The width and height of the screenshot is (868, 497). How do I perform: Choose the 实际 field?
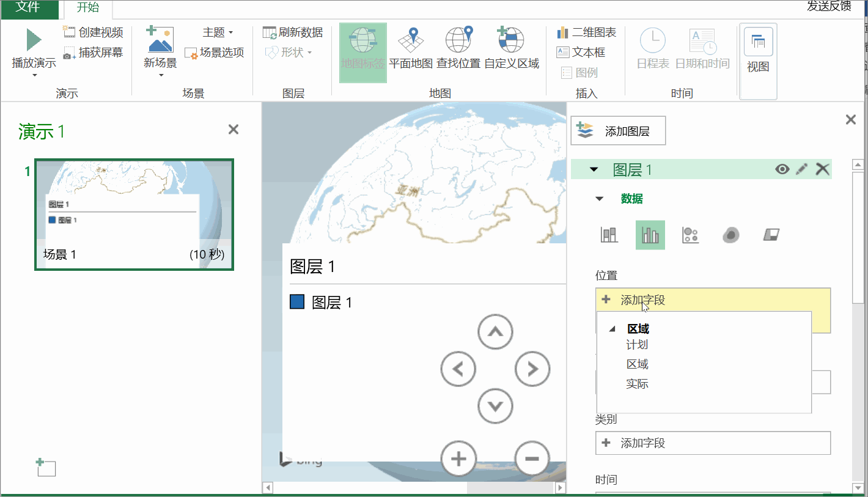point(637,384)
